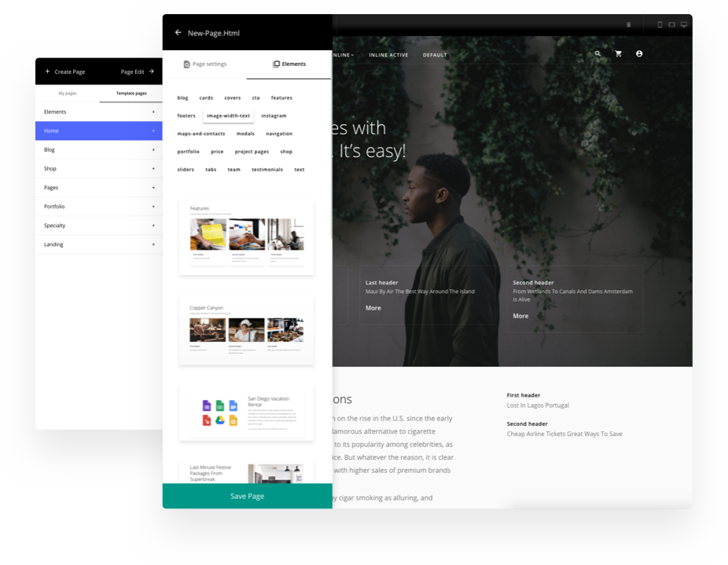Viewport: 728px width, 565px height.
Task: Switch to mobile preview mode
Action: pos(659,24)
